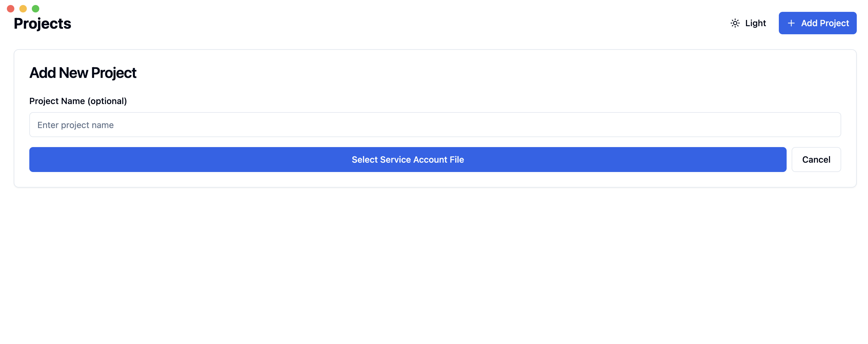Click the green traffic light circle
Image resolution: width=868 pixels, height=344 pixels.
click(35, 8)
